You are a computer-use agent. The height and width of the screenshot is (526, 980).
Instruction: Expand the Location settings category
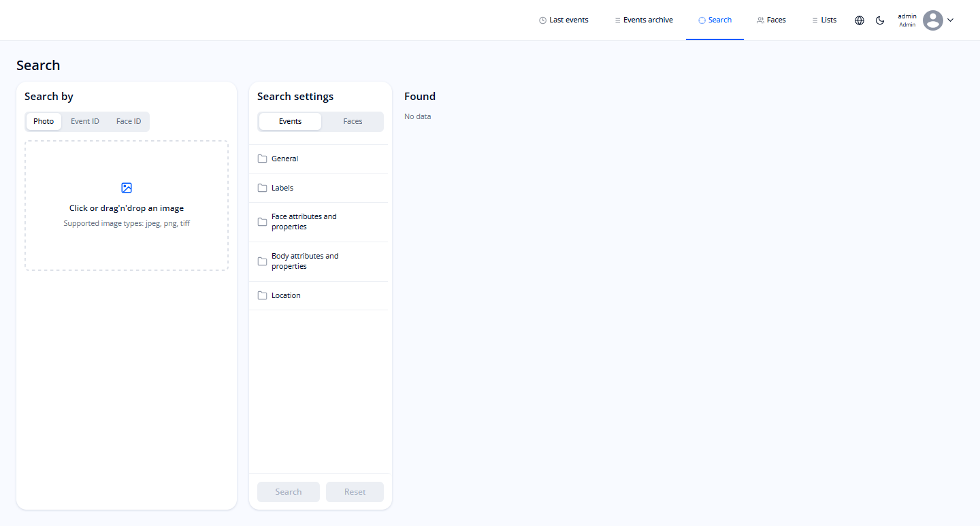[286, 295]
